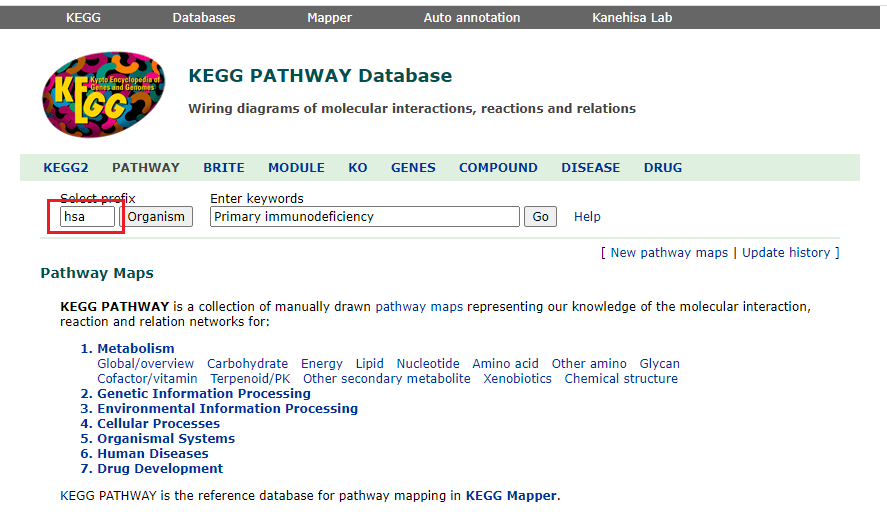Click the hsa prefix input field
The height and width of the screenshot is (516, 887).
coord(88,217)
